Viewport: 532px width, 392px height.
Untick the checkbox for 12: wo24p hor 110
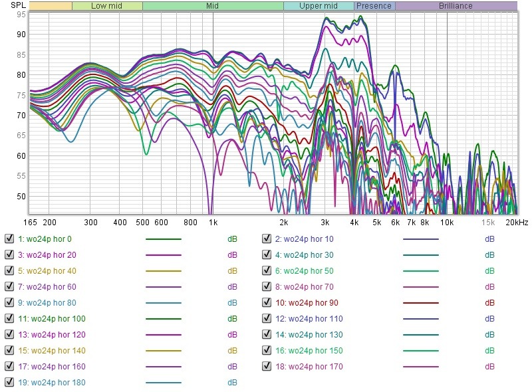tap(267, 318)
